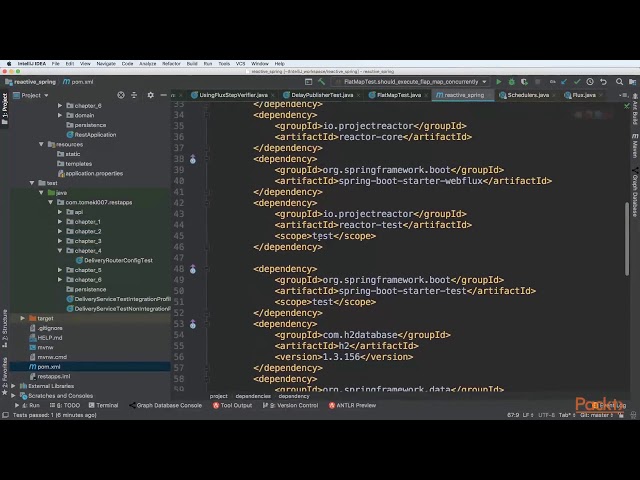640x480 pixels.
Task: Expand the target folder
Action: coord(22,318)
